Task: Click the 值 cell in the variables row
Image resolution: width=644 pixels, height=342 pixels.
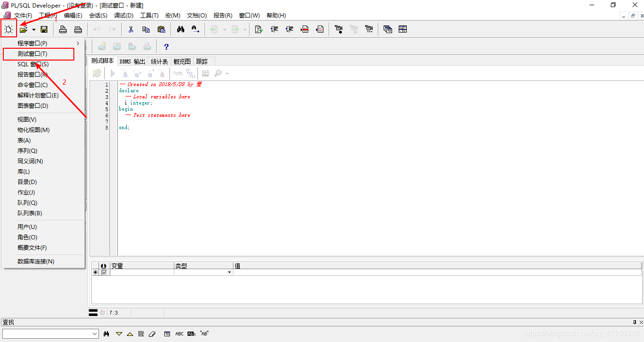Action: point(437,272)
